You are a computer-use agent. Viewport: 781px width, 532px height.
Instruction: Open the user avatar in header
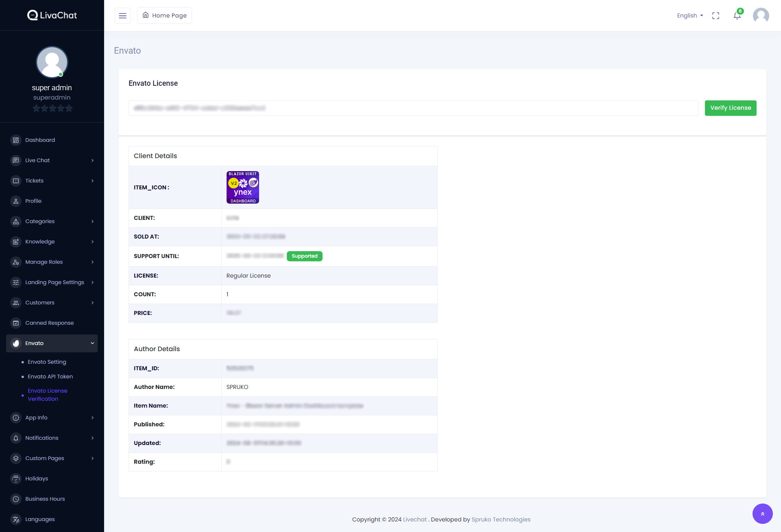(761, 15)
